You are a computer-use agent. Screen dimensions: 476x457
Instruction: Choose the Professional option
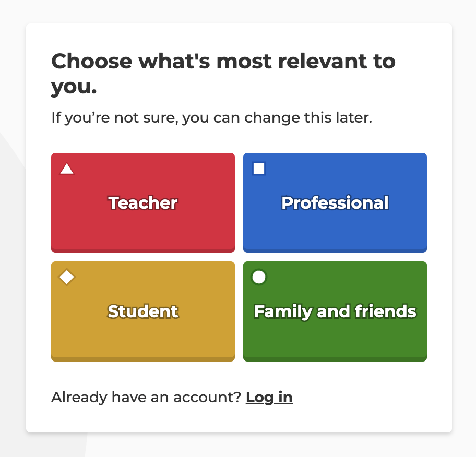pyautogui.click(x=335, y=203)
